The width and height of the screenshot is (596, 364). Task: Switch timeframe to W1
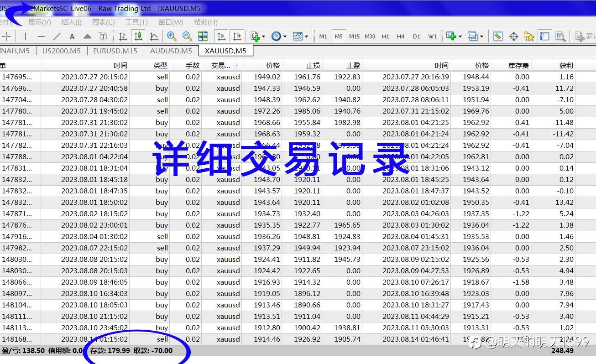click(432, 36)
